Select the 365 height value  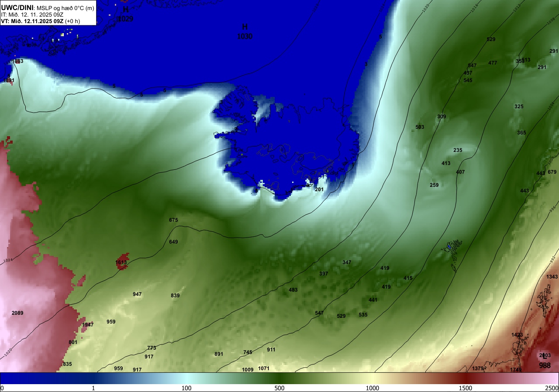click(x=521, y=133)
